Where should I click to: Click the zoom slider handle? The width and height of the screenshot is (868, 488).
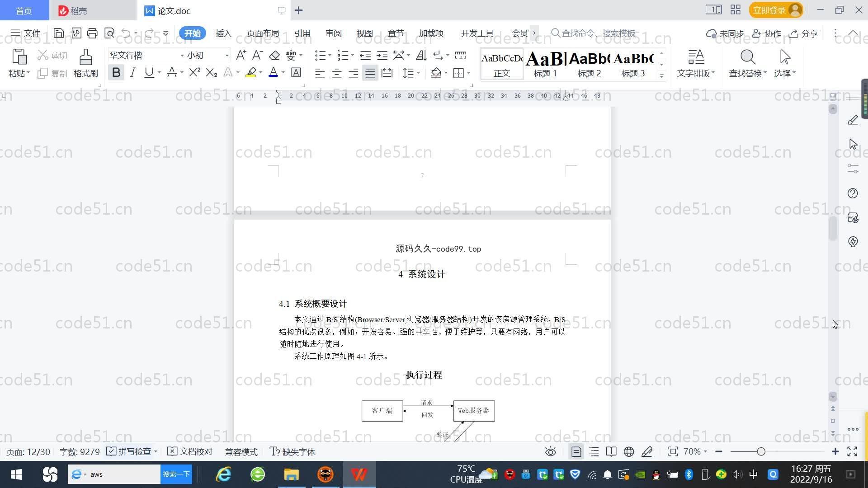pyautogui.click(x=761, y=451)
